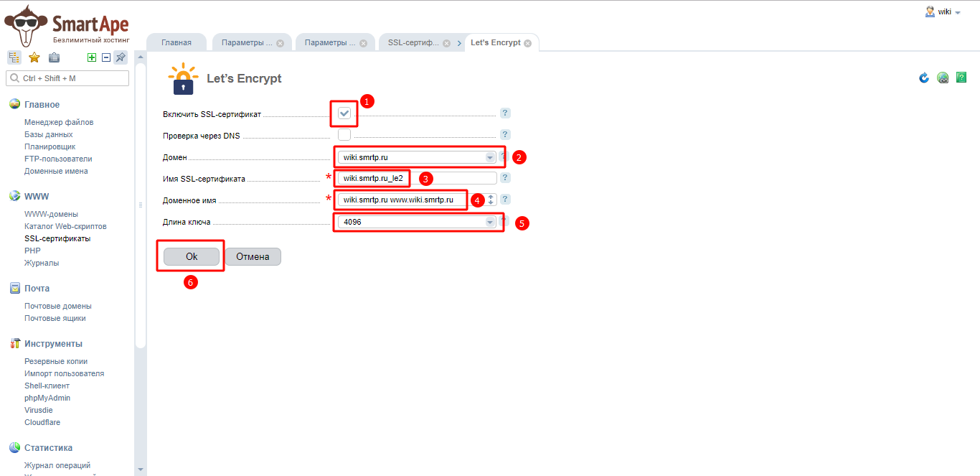Toggle the sidebar pin icon

click(121, 57)
